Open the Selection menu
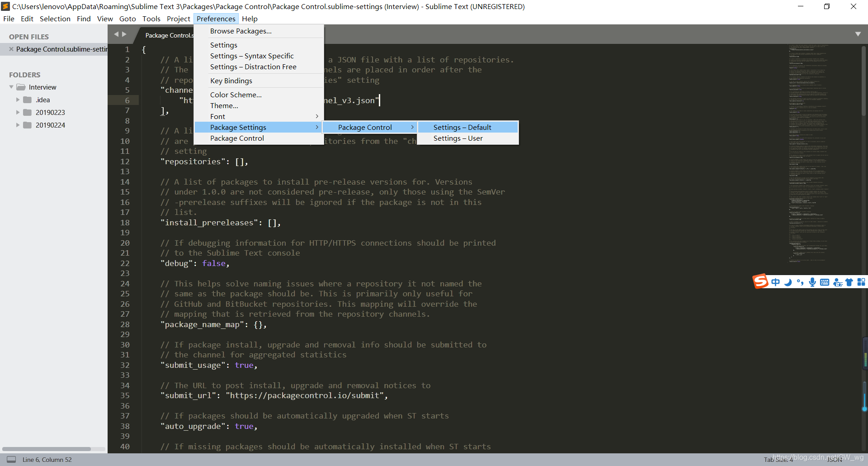This screenshot has width=868, height=466. (55, 19)
